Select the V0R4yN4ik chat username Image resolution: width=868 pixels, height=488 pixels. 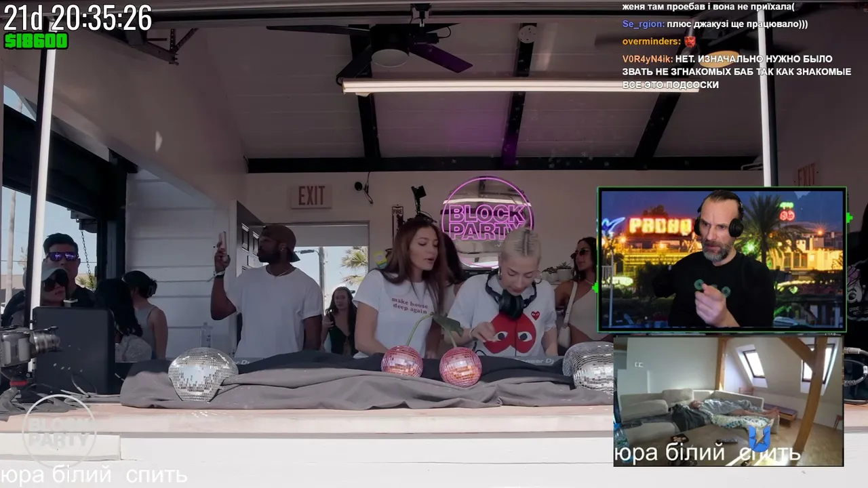pyautogui.click(x=648, y=59)
